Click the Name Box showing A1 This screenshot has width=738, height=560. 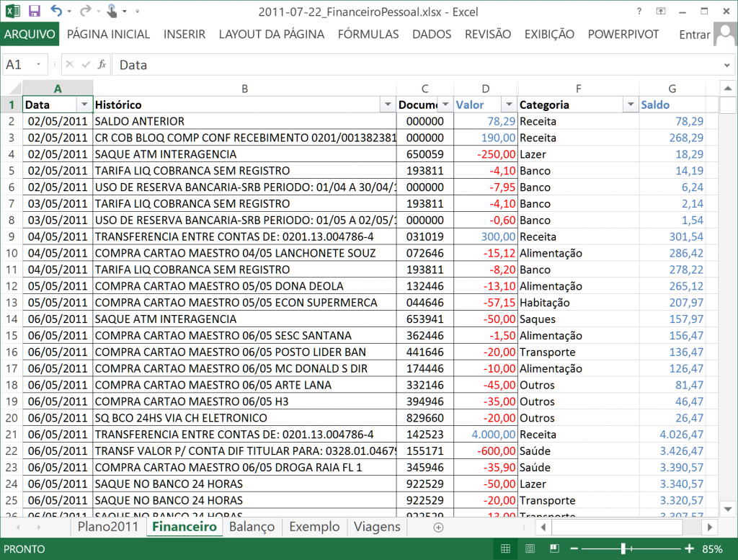pyautogui.click(x=19, y=64)
